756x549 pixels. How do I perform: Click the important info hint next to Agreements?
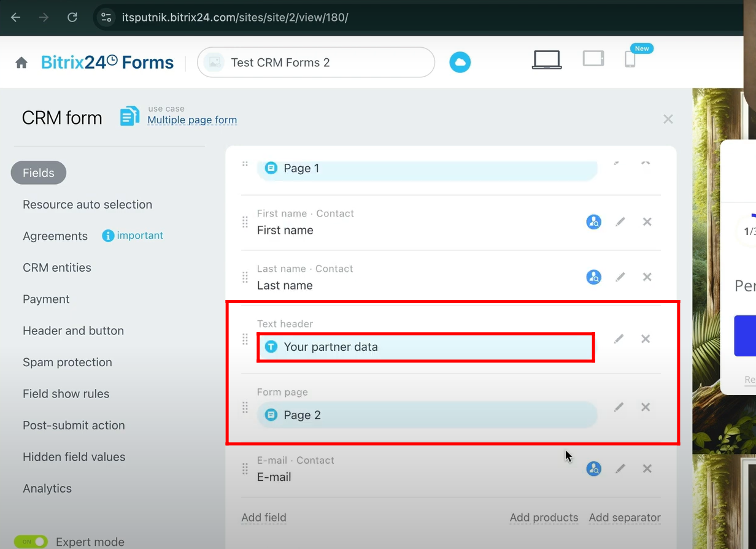tap(133, 236)
